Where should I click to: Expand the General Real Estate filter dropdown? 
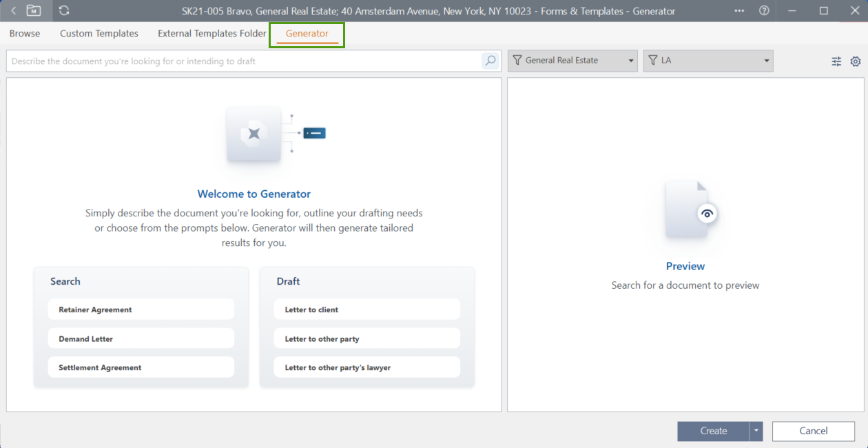[x=572, y=61]
